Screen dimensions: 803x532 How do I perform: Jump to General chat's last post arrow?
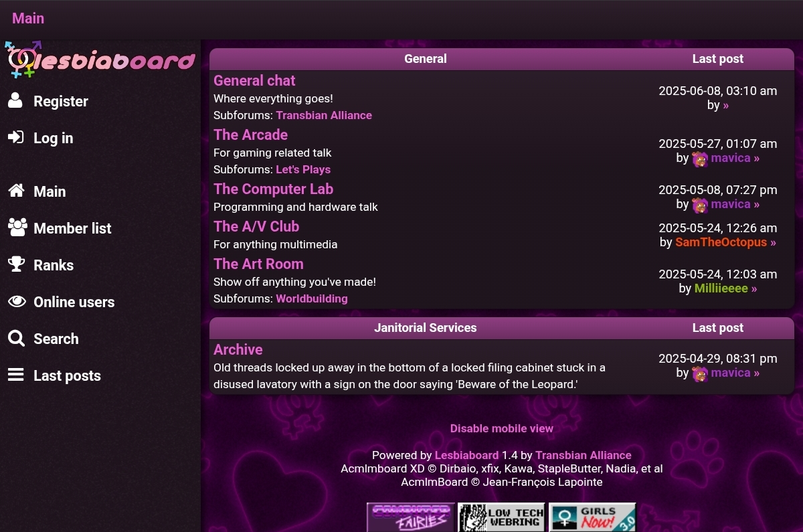(x=726, y=105)
